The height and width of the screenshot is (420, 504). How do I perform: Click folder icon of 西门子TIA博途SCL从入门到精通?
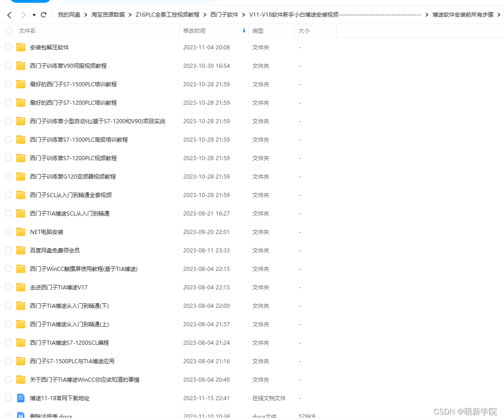pos(21,213)
